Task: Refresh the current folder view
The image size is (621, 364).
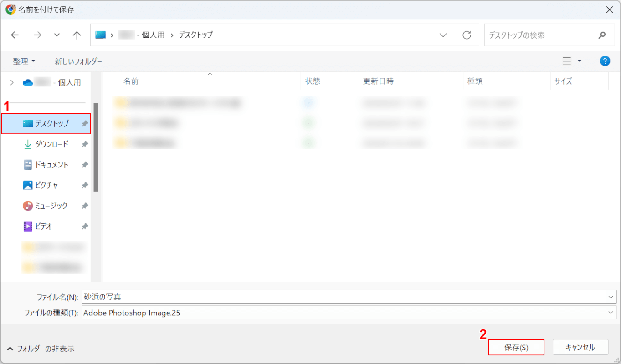Action: tap(467, 35)
